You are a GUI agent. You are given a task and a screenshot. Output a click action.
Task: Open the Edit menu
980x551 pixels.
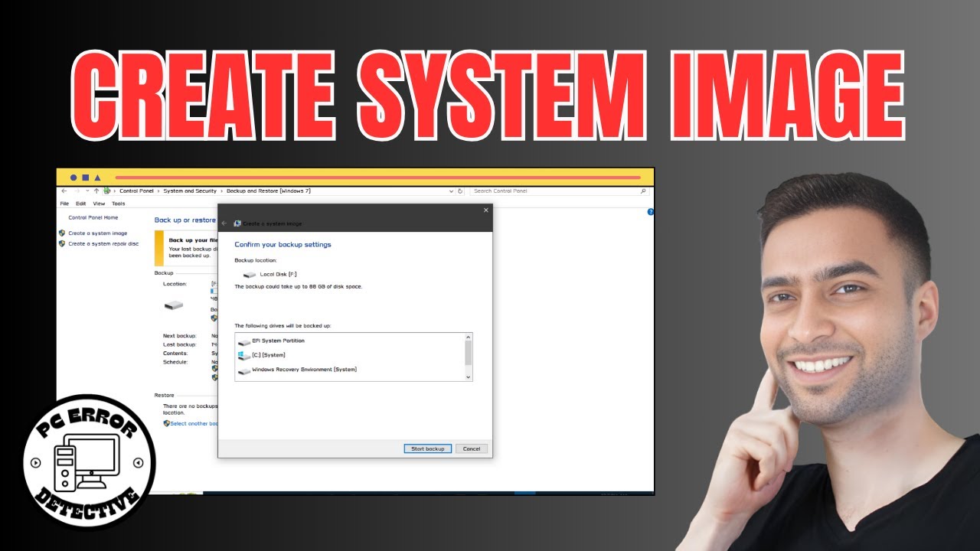[x=80, y=204]
